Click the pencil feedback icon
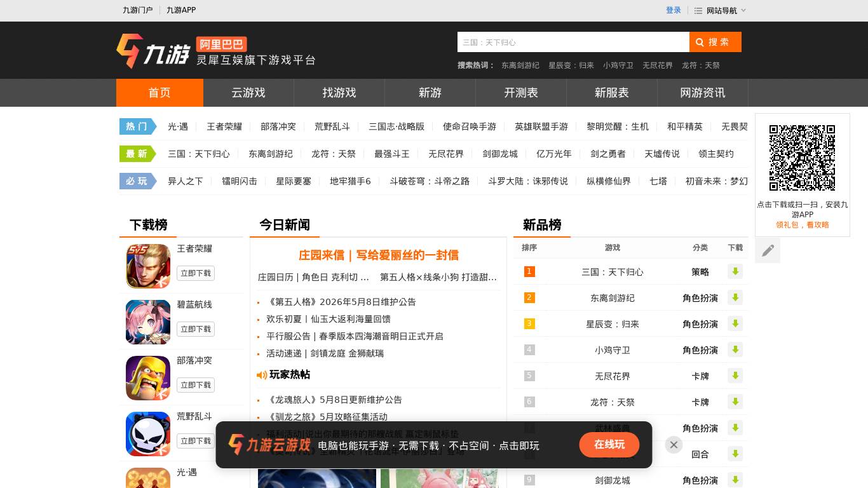The image size is (868, 488). pos(768,250)
